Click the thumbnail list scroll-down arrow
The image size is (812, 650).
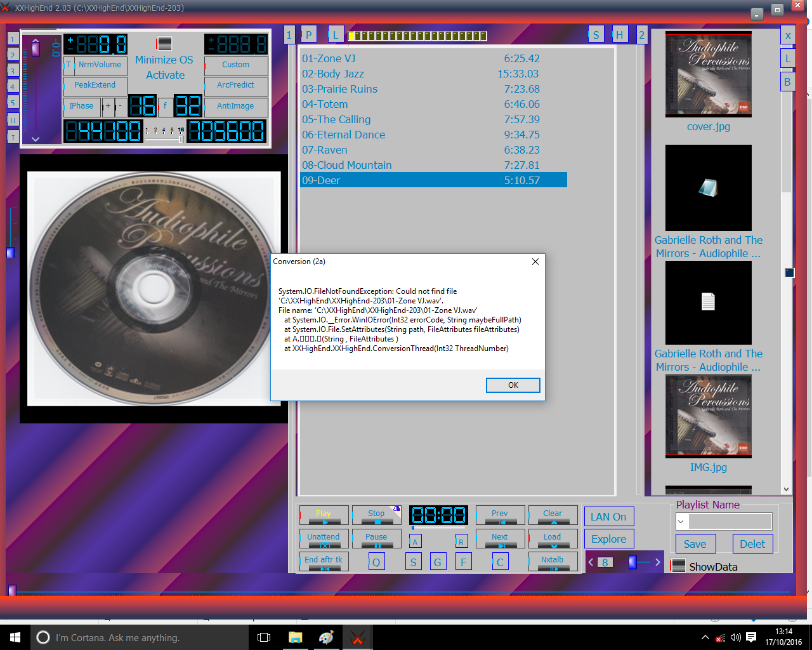(x=787, y=489)
